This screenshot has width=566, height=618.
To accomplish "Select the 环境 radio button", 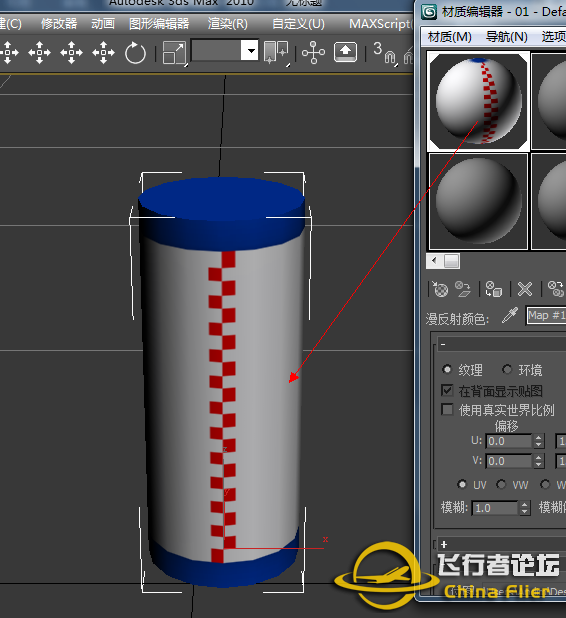I will pos(507,369).
